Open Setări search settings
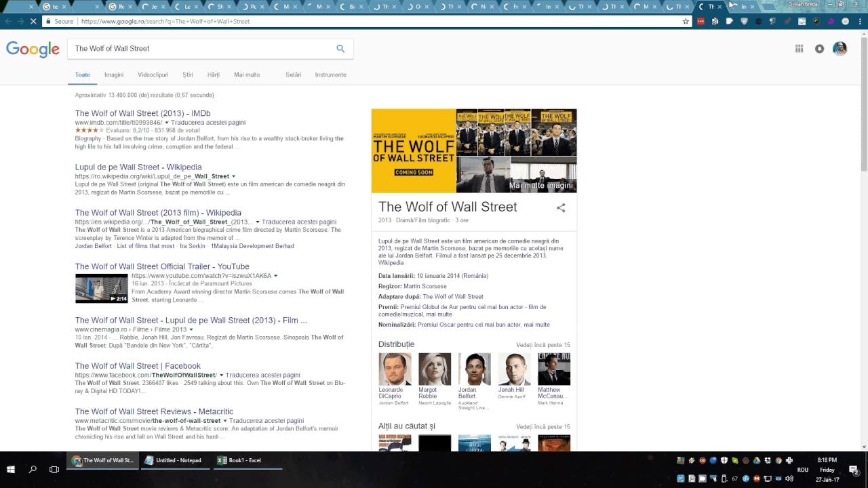 (293, 75)
